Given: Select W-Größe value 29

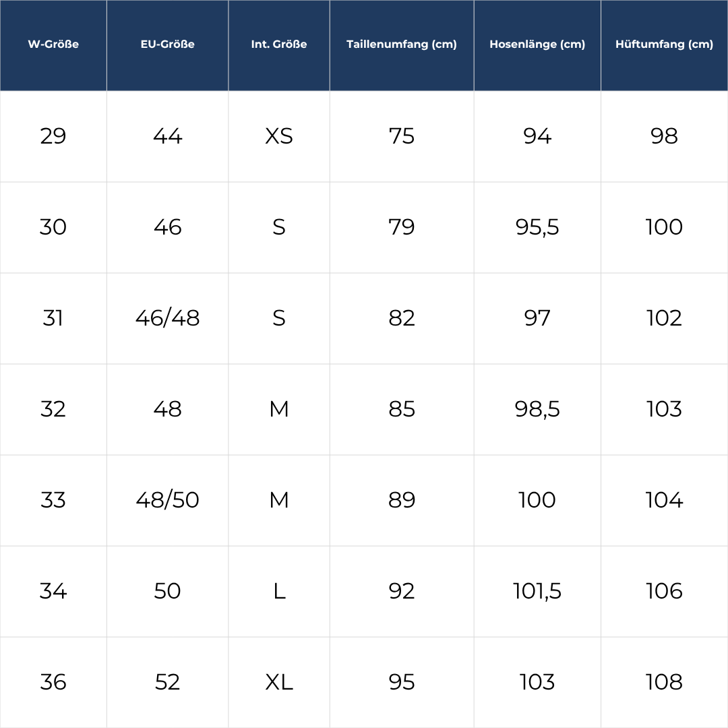Looking at the screenshot, I should coord(53,136).
